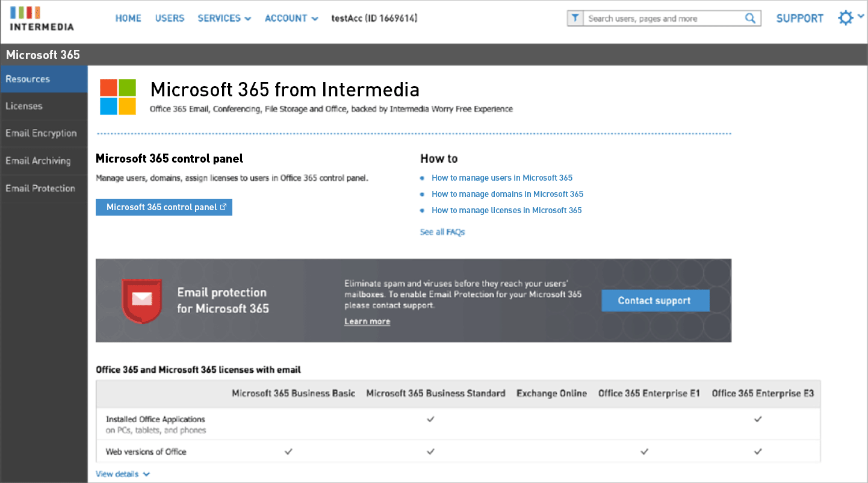The image size is (868, 483).
Task: Click the Enterprise E3 Installed Office checkmark
Action: tap(758, 419)
